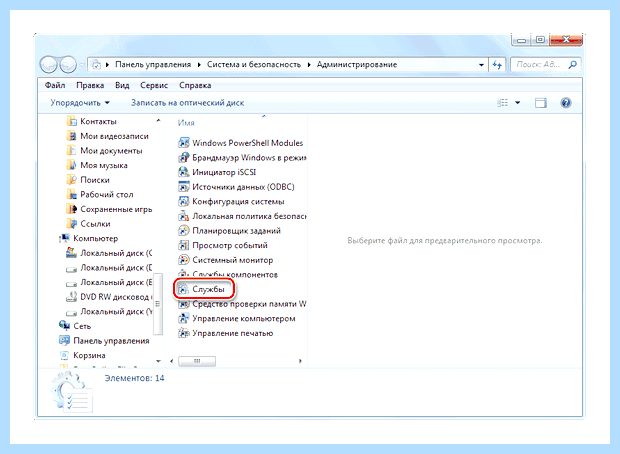Click the Ссылки folder icon
The height and width of the screenshot is (454, 620).
click(72, 223)
